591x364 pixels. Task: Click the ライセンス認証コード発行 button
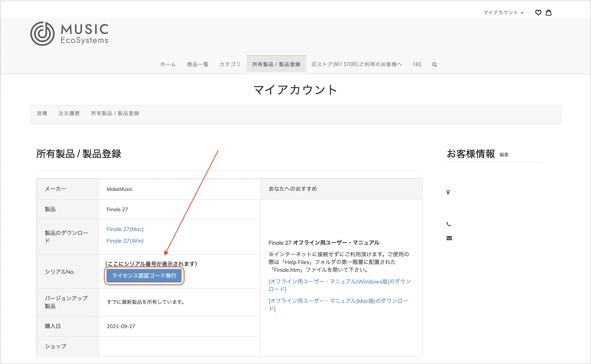pyautogui.click(x=144, y=275)
